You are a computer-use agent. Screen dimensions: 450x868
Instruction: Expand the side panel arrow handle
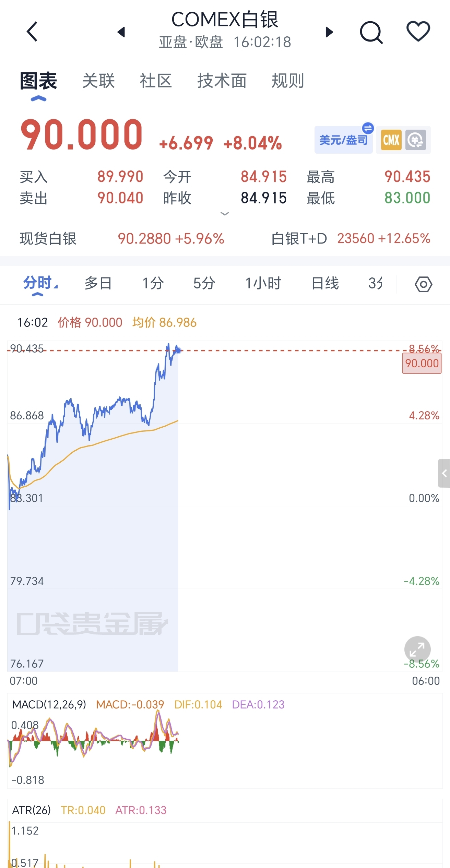(x=444, y=473)
